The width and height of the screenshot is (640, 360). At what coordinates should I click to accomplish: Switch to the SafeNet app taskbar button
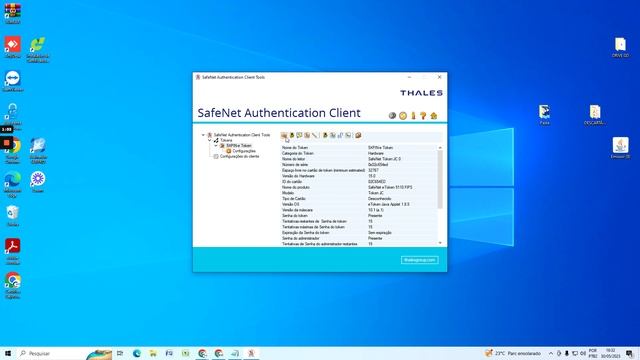pos(251,353)
